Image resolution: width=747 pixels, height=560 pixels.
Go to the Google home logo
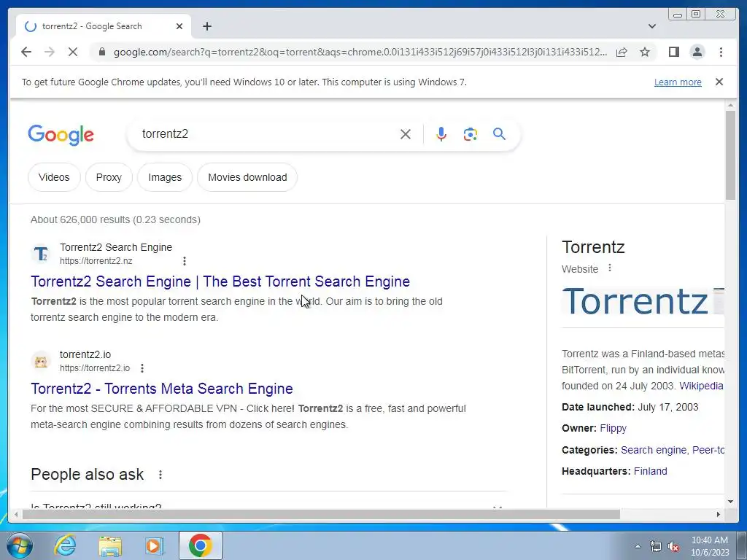[x=61, y=135]
